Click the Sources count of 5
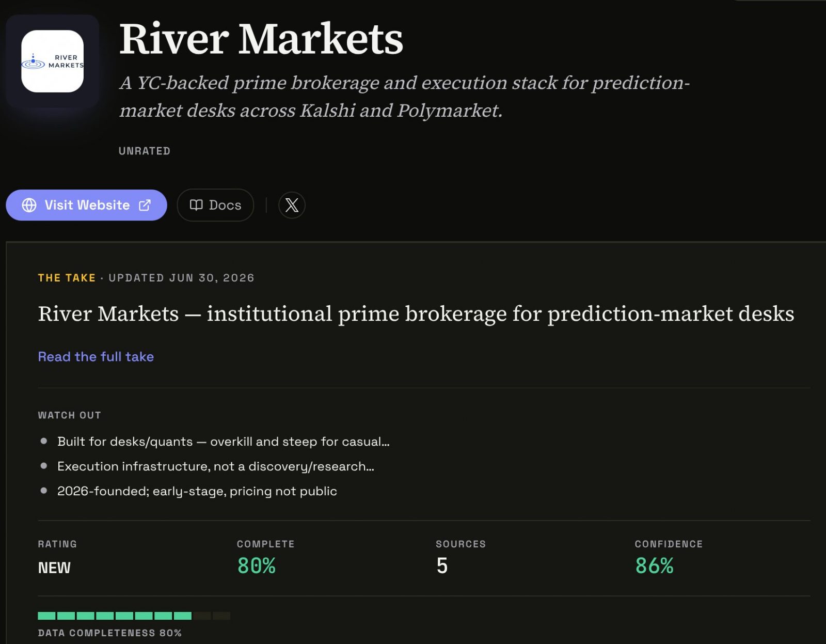Screen dimensions: 826x644 (x=442, y=566)
